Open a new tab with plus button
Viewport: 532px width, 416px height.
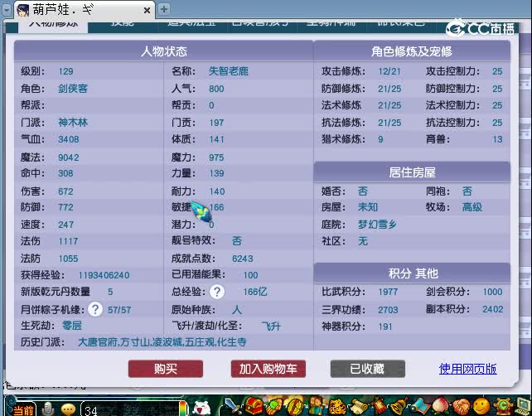(x=164, y=9)
